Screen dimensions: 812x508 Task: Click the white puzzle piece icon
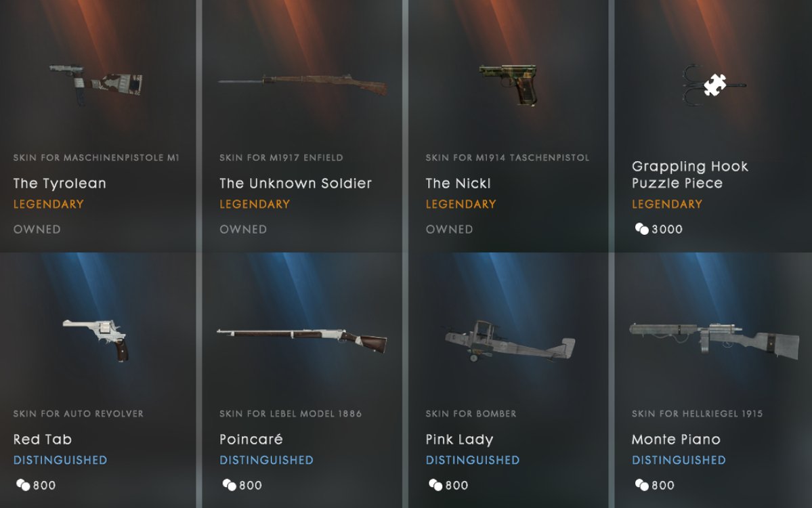(714, 85)
